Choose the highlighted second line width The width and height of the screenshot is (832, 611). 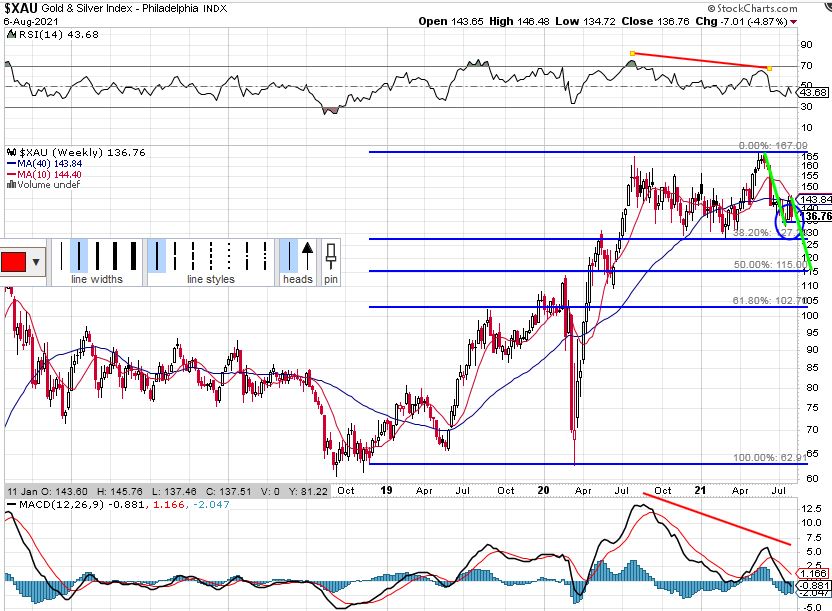pos(80,256)
